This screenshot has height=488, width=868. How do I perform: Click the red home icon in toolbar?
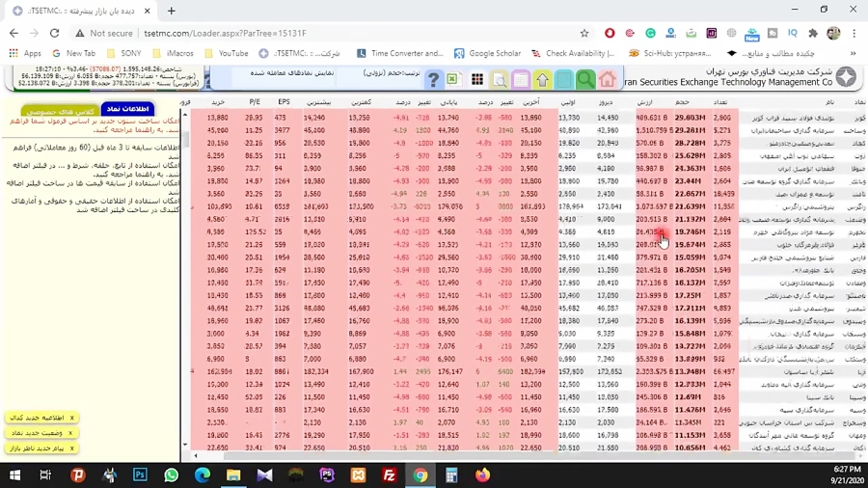[607, 80]
